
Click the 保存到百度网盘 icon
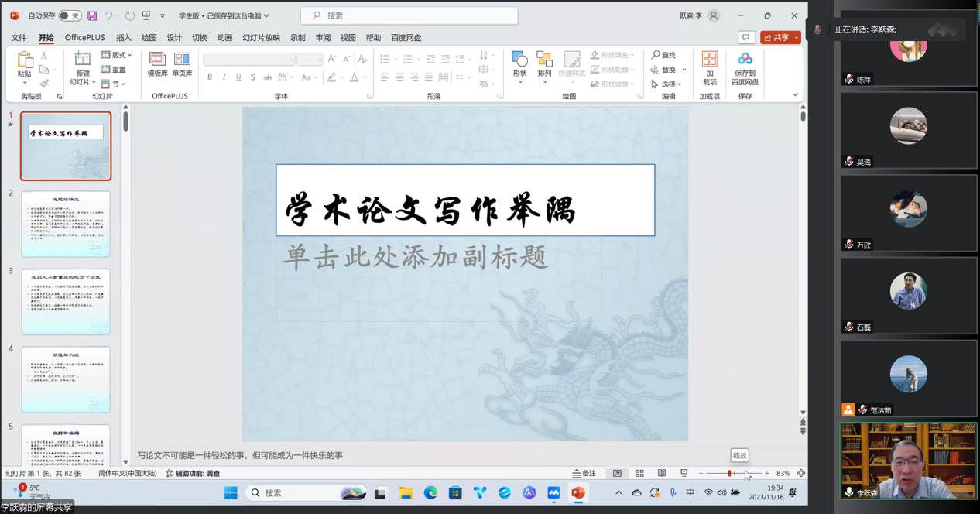pos(745,68)
